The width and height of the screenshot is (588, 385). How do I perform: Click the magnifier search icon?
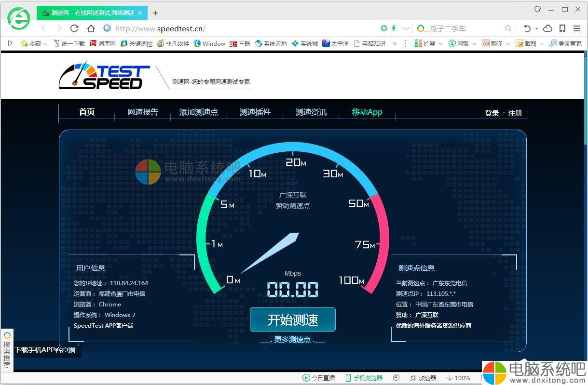pyautogui.click(x=508, y=28)
